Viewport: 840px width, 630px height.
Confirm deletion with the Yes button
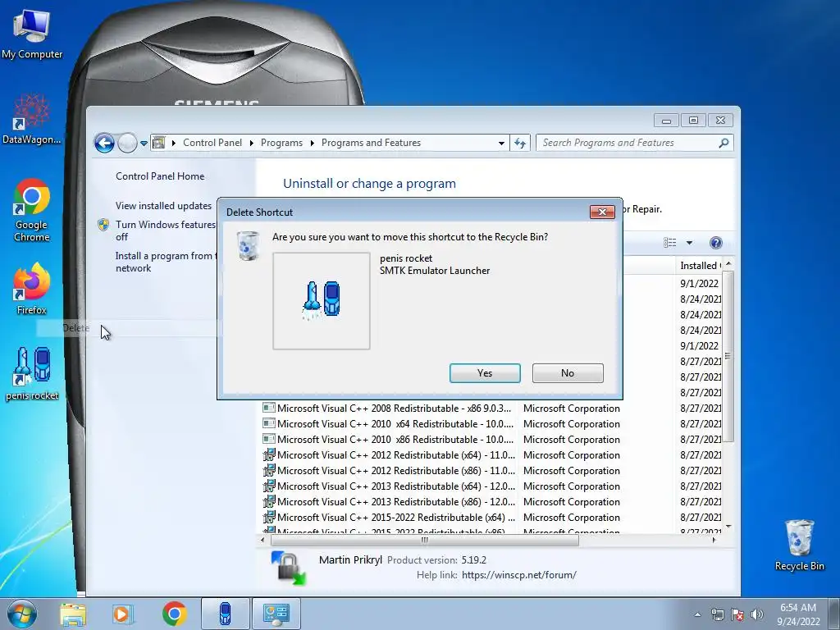(x=485, y=373)
